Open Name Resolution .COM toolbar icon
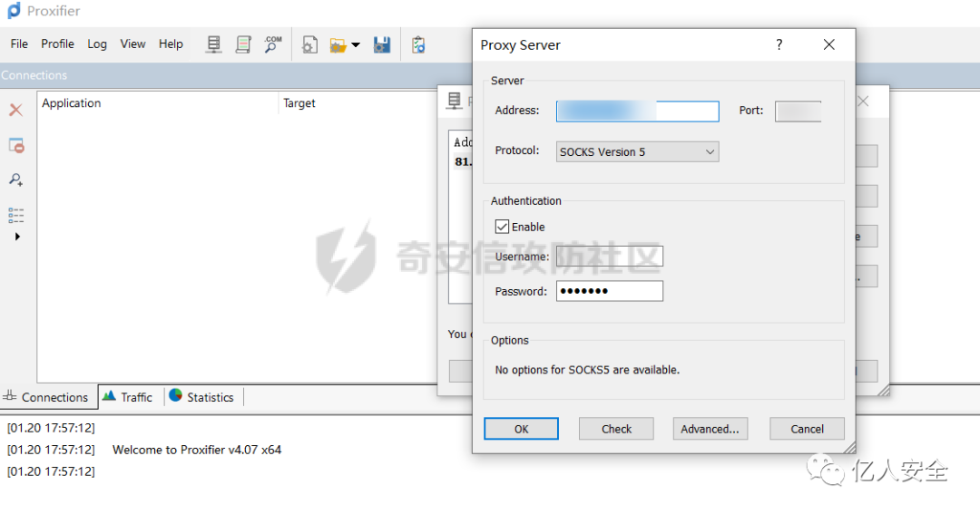This screenshot has height=514, width=980. 272,44
